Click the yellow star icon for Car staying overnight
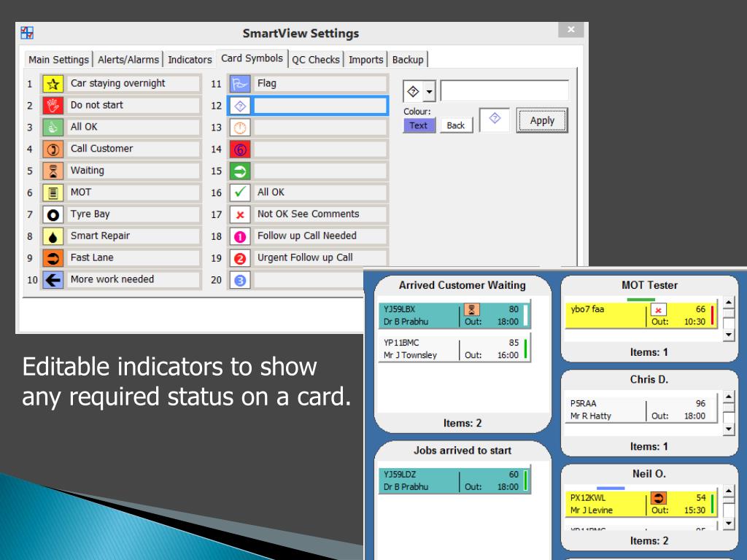 (x=53, y=84)
